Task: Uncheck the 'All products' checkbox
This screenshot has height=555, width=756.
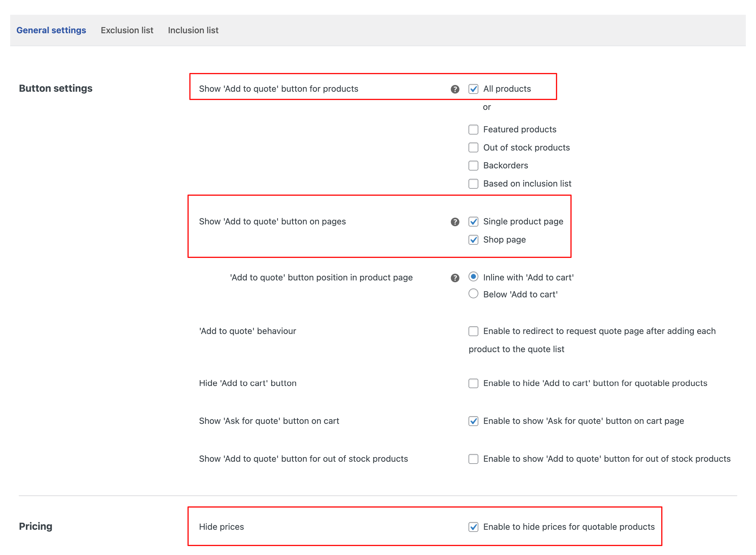Action: [x=473, y=89]
